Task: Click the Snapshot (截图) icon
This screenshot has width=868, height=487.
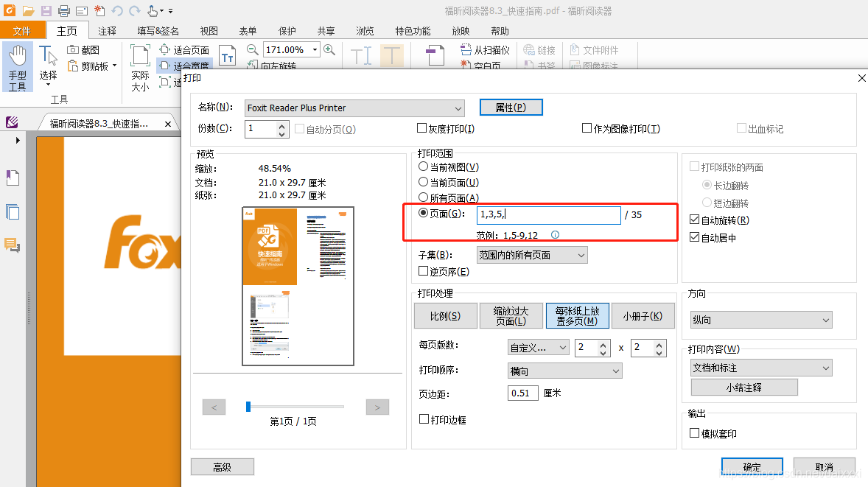Action: [72, 50]
